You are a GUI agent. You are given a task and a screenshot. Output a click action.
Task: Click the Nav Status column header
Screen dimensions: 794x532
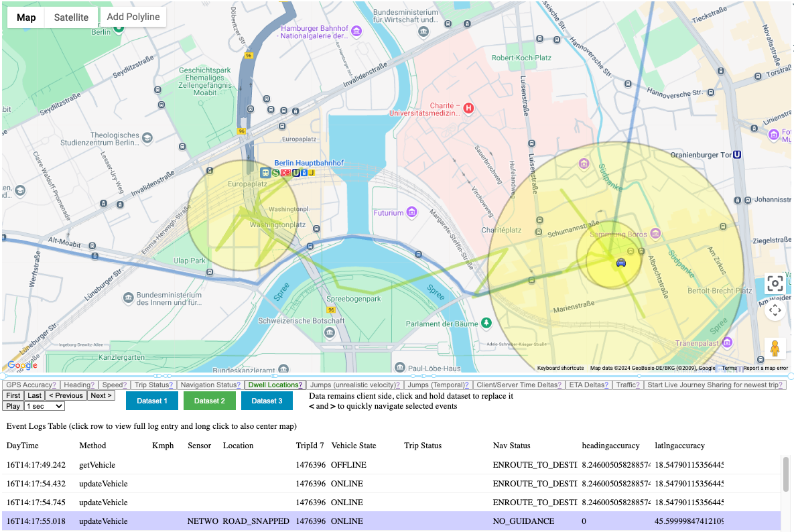click(511, 446)
